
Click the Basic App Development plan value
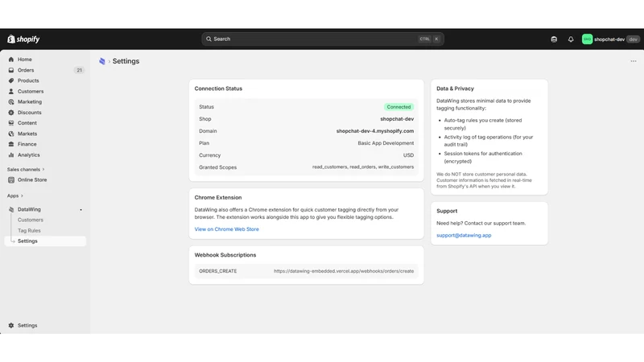click(x=386, y=143)
